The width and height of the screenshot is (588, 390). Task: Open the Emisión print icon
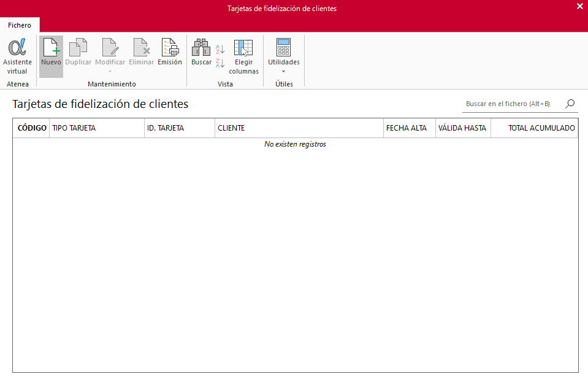[x=170, y=47]
